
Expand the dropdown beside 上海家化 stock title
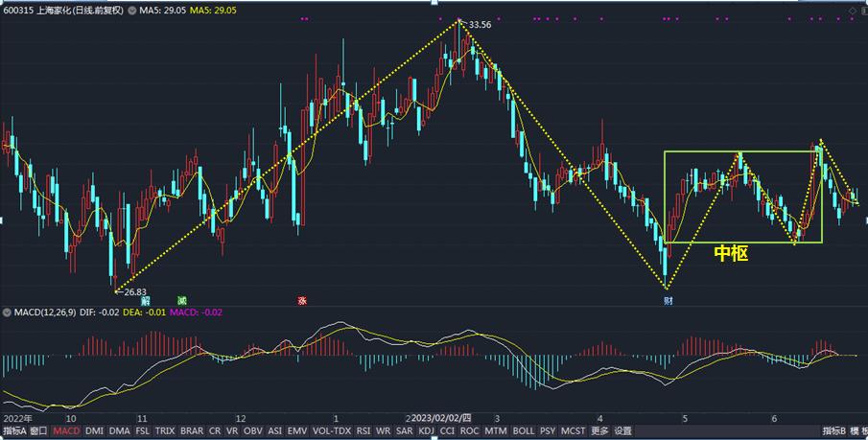pyautogui.click(x=131, y=11)
